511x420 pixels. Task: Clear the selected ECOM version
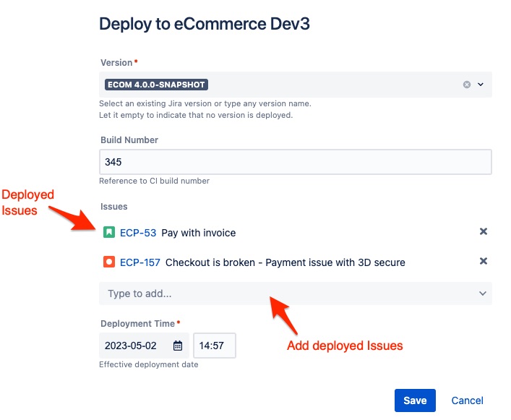[x=467, y=85]
